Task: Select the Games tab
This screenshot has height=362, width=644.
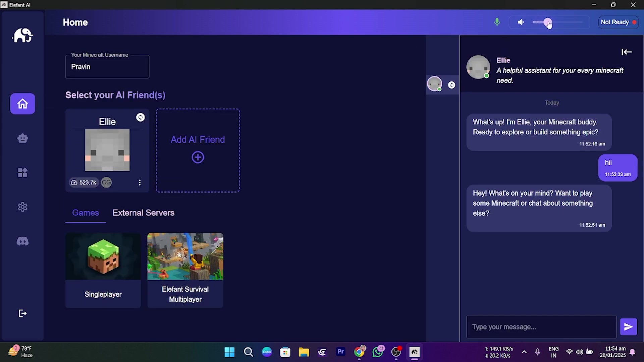Action: coord(85,213)
